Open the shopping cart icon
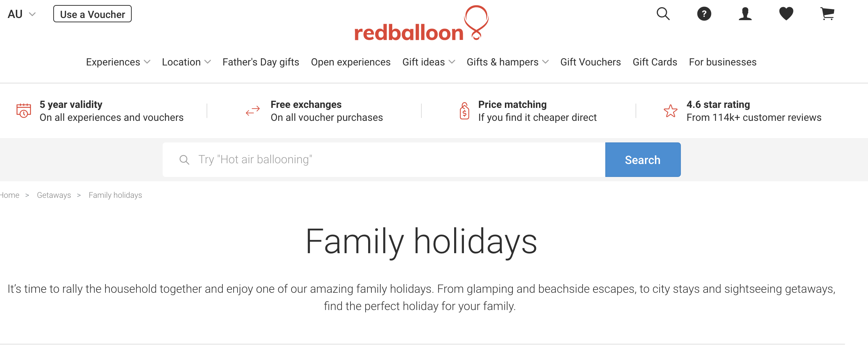Viewport: 868px width, 351px height. tap(828, 14)
